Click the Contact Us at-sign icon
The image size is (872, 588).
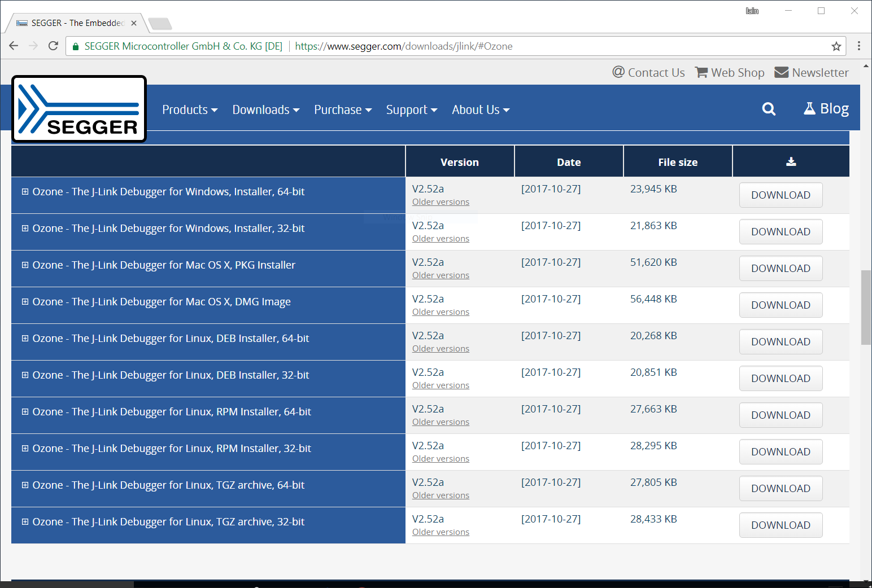[618, 72]
